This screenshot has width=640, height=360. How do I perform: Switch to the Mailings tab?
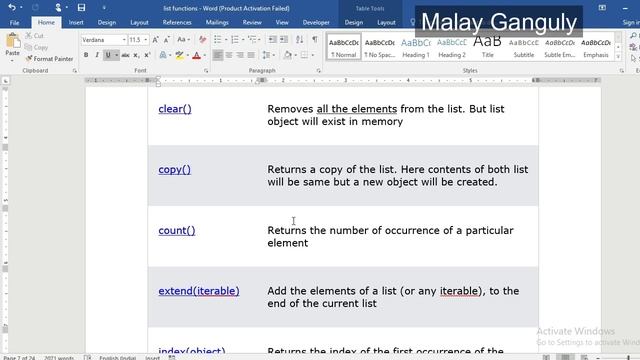pos(217,22)
